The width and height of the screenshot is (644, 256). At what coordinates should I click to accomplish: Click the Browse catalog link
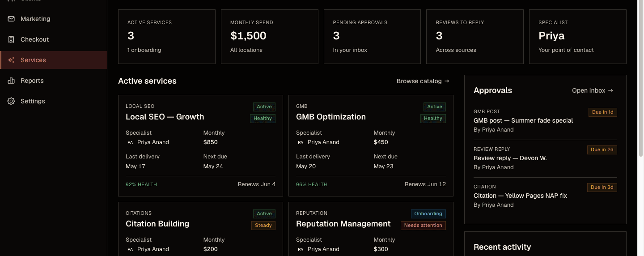(x=423, y=81)
